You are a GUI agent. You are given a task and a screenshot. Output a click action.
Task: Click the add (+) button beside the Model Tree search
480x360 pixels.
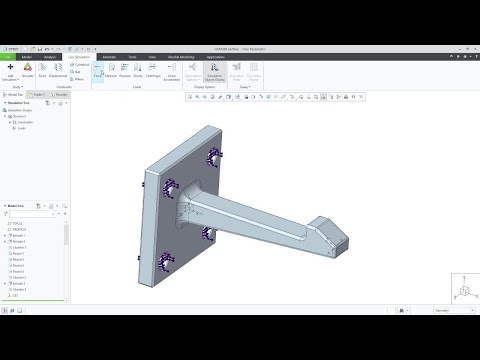(65, 214)
